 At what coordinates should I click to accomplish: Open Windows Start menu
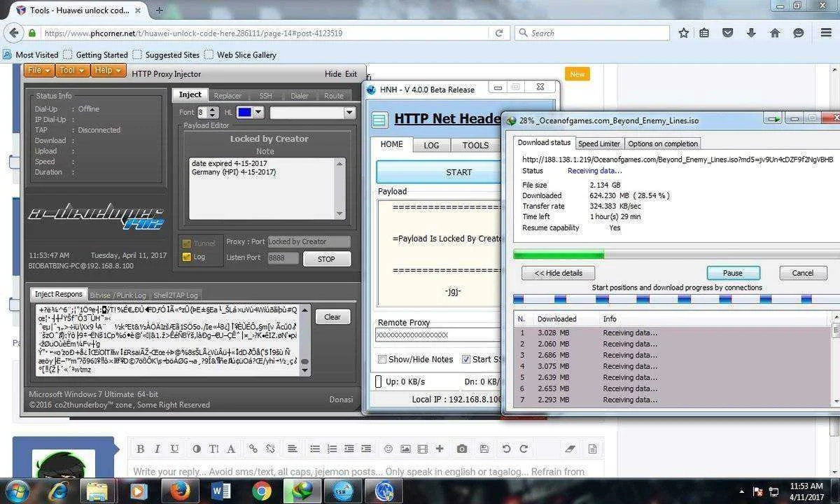click(17, 490)
